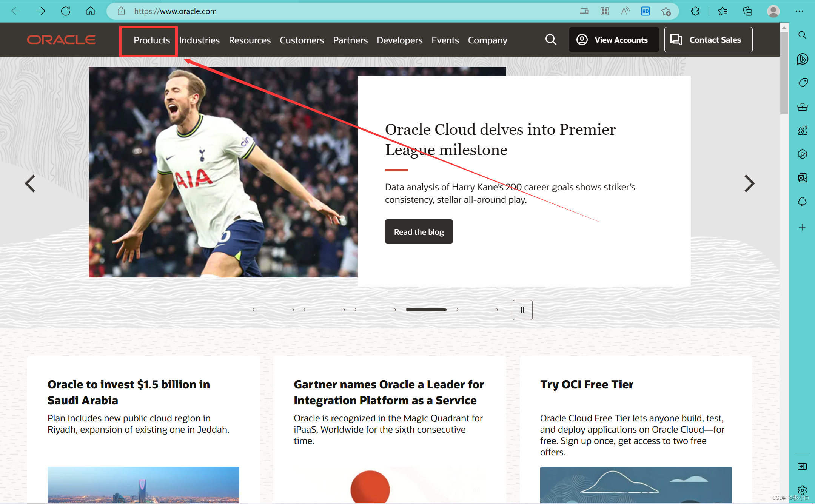Screen dimensions: 815x504
Task: Select second carousel slide indicator
Action: coord(324,310)
